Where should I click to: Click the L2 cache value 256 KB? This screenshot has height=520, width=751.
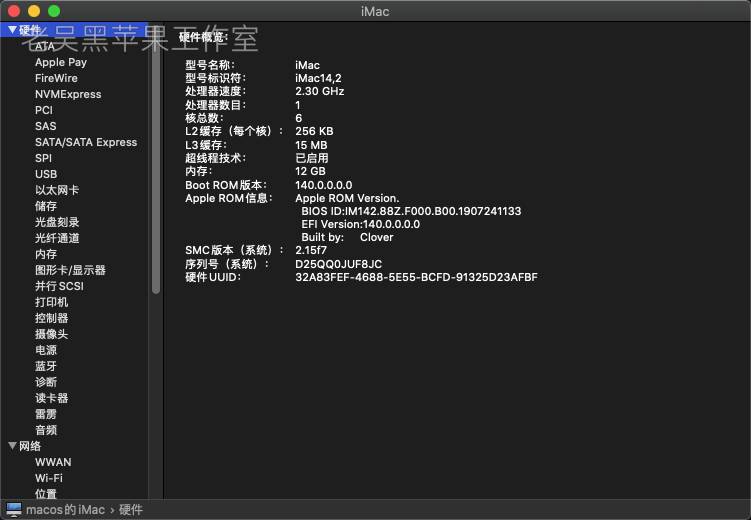click(x=314, y=131)
